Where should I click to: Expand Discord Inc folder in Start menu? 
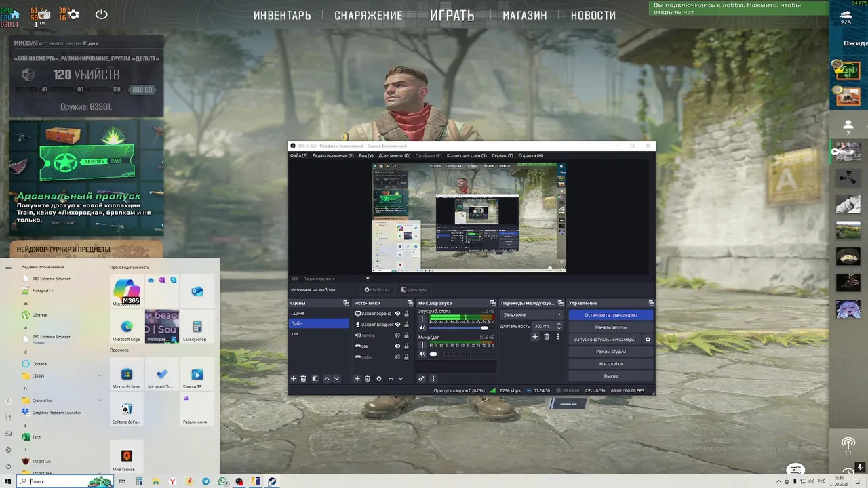pyautogui.click(x=100, y=401)
